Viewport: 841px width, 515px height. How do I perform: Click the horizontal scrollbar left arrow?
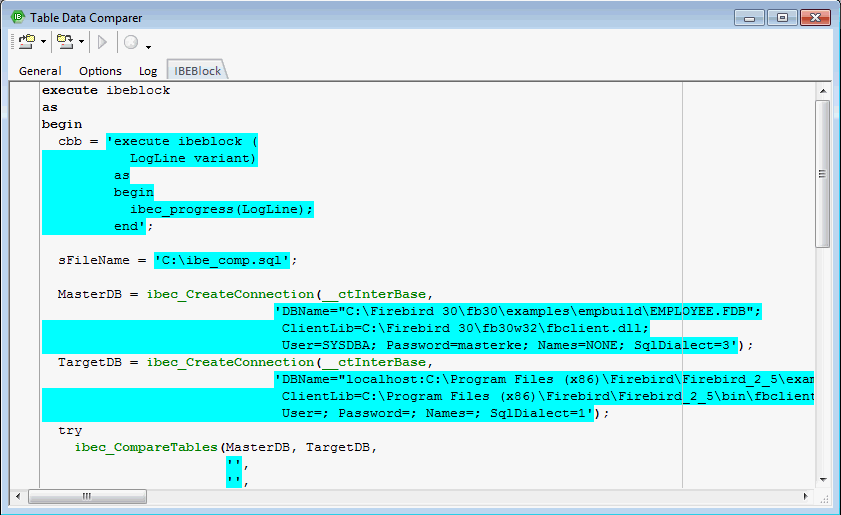[18, 496]
